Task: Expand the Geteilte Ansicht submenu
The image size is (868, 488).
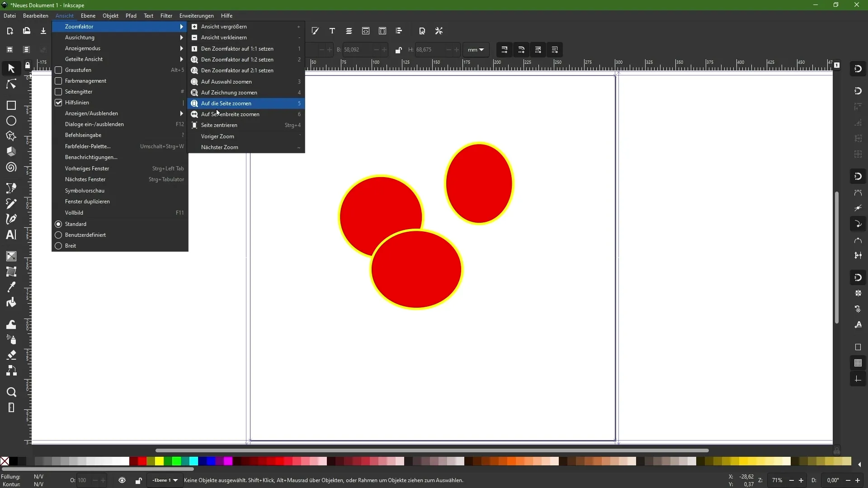Action: tap(120, 59)
